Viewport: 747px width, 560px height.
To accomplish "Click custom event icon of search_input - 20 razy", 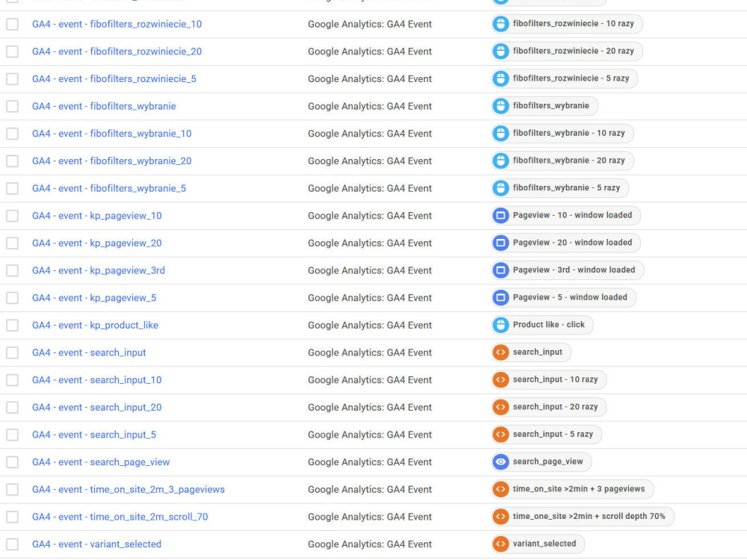I will [x=500, y=407].
